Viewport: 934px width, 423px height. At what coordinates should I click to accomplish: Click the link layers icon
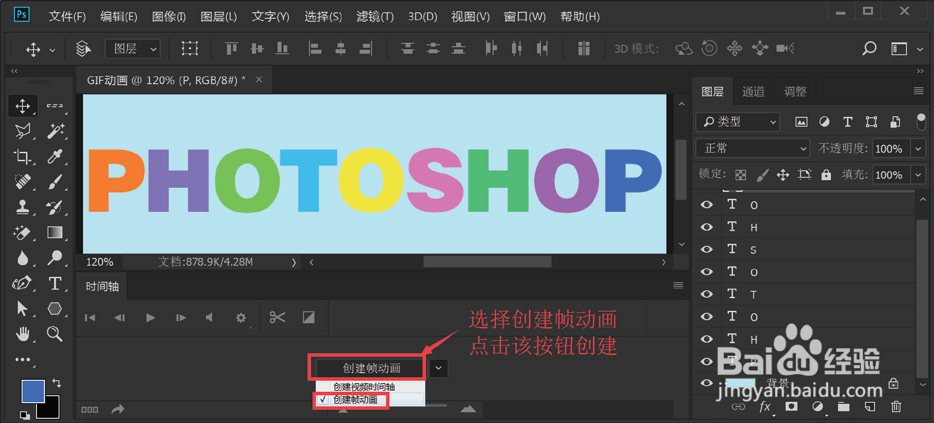pyautogui.click(x=739, y=407)
